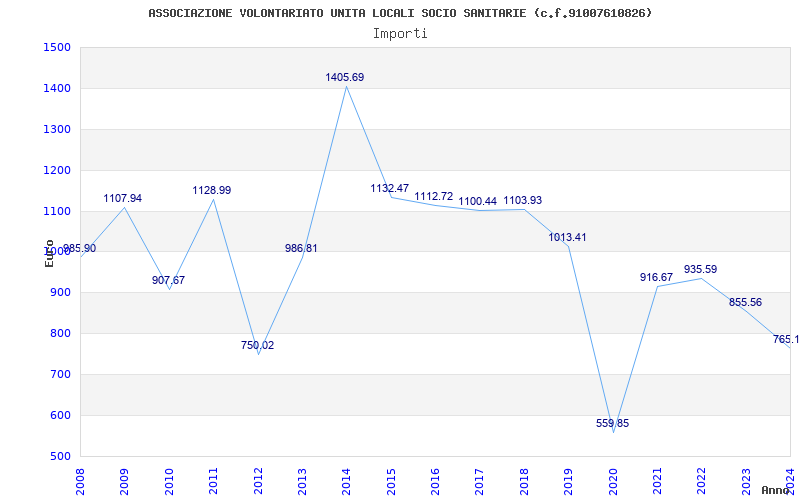Select the 985.90 data label
This screenshot has width=800, height=500.
79,248
